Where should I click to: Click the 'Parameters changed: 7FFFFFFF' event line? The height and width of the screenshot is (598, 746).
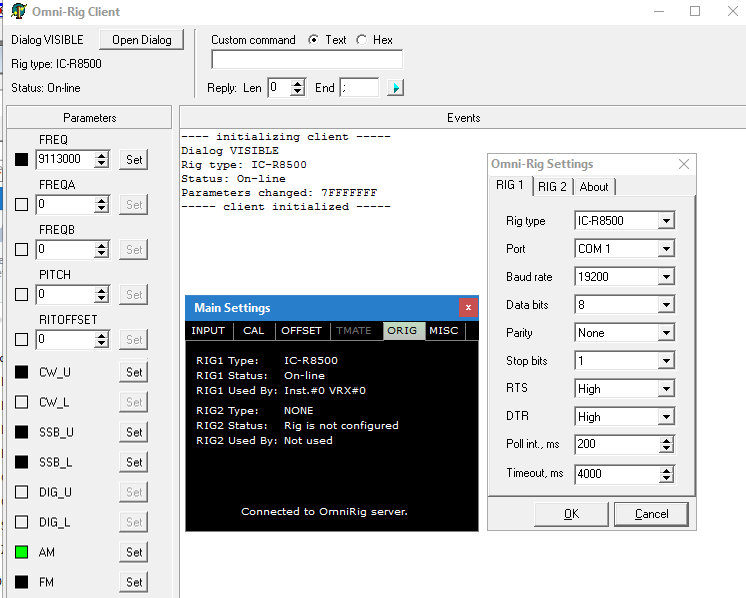[279, 193]
